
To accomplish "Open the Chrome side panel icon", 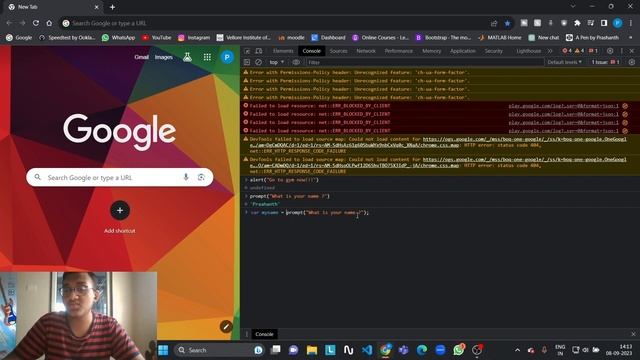I will 604,23.
